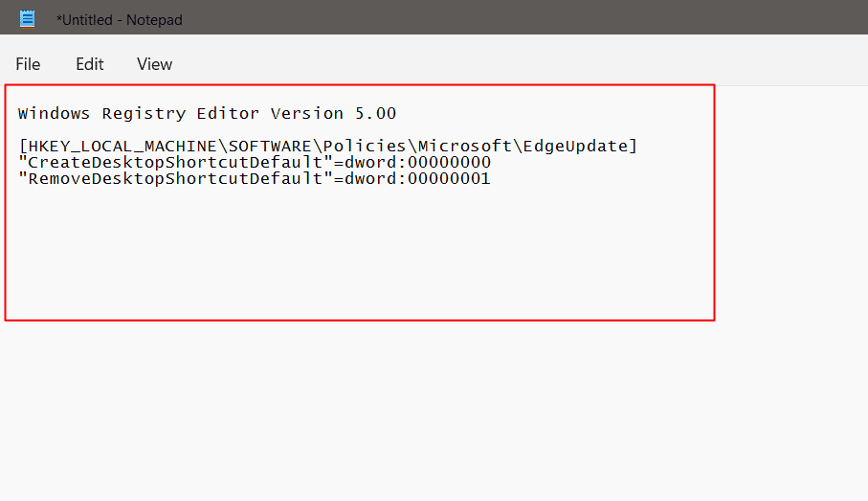Place cursor in "EdgeUpdate" key name
Image resolution: width=868 pixels, height=501 pixels.
(580, 147)
